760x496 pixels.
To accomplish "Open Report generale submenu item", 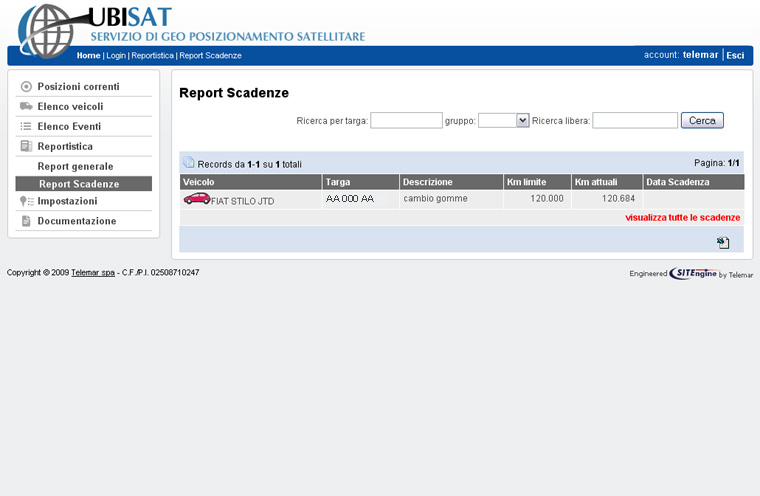I will pos(76,166).
